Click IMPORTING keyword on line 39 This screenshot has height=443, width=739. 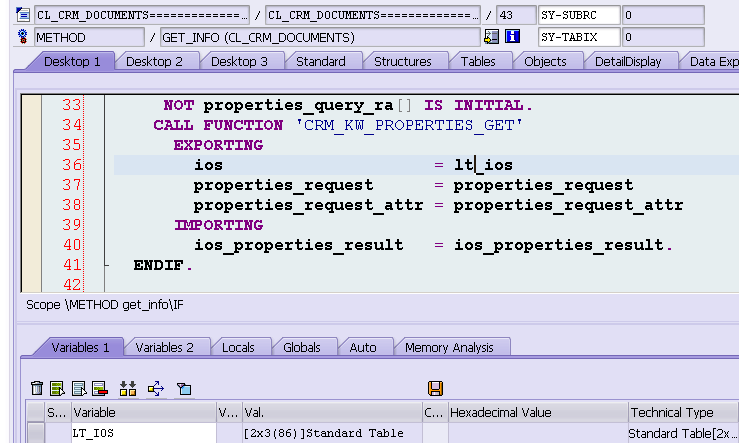[x=218, y=225]
